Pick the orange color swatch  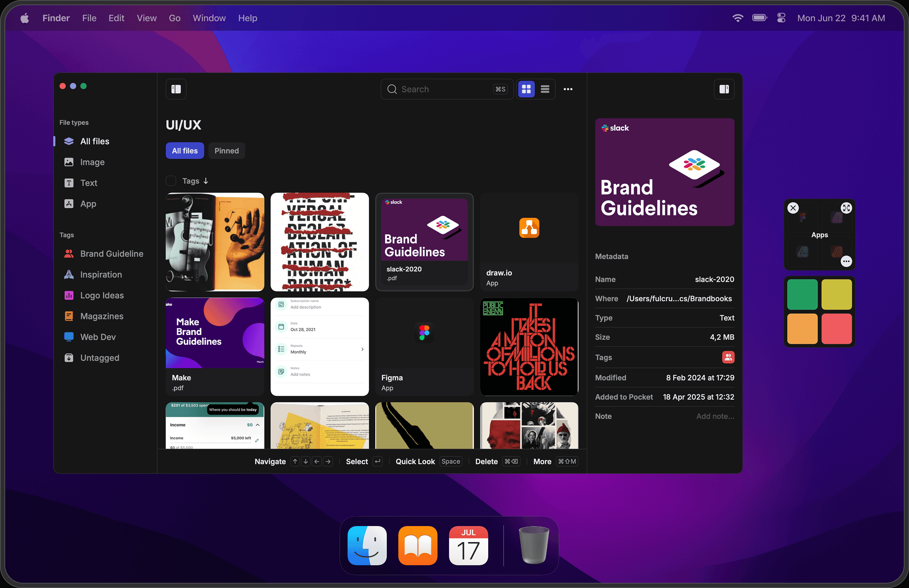tap(802, 329)
